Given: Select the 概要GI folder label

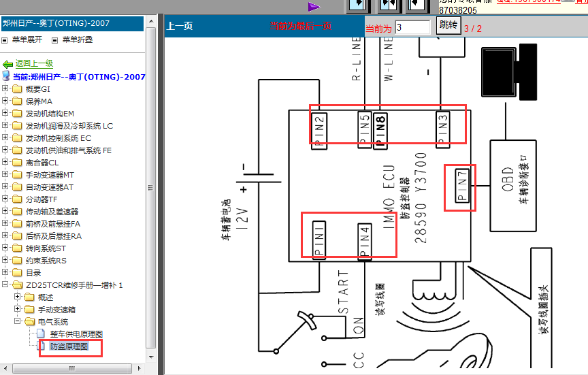Looking at the screenshot, I should point(37,89).
